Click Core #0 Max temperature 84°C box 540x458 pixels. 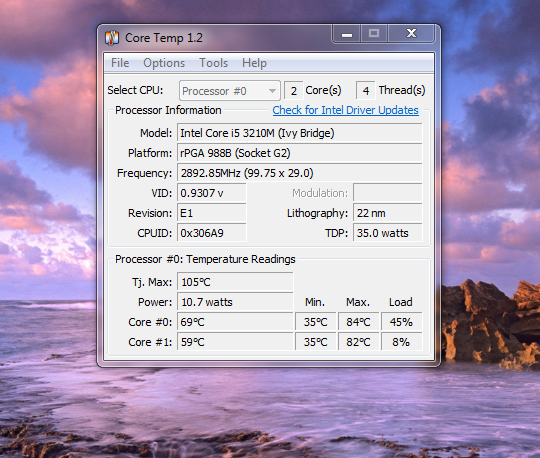coord(358,322)
